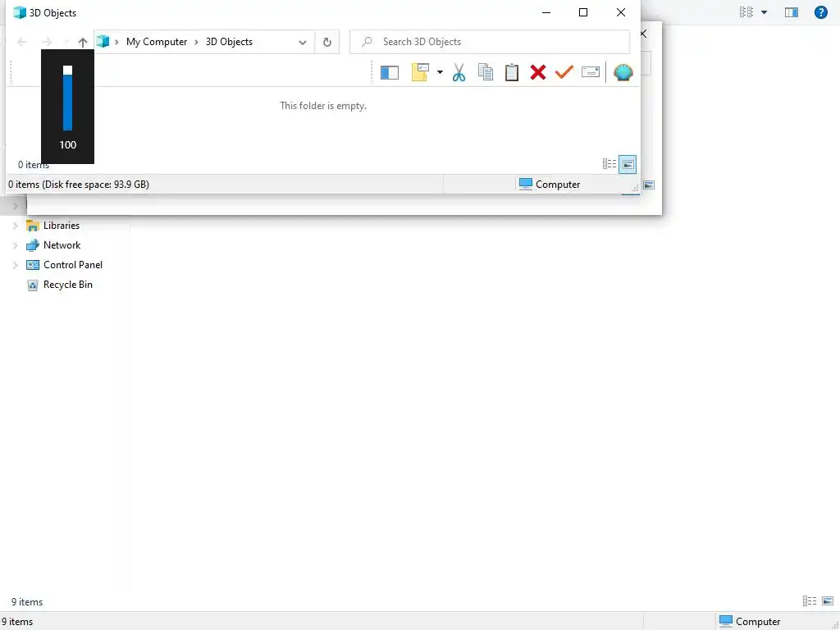Select Network in the navigation tree
This screenshot has height=630, width=840.
[62, 245]
